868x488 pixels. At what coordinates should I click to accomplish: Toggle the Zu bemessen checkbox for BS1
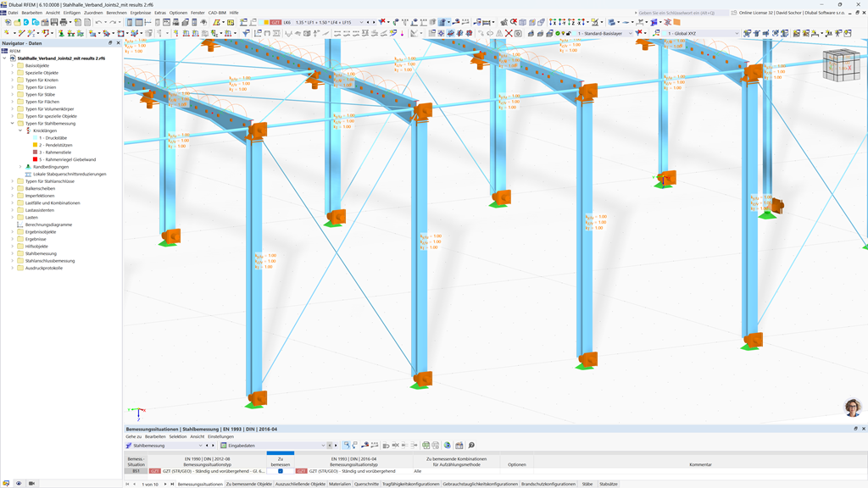coord(280,471)
